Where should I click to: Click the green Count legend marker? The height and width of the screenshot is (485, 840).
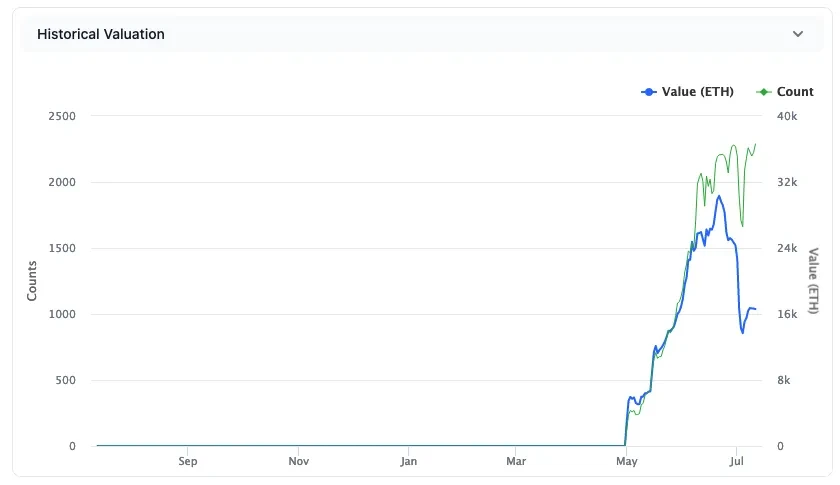(765, 92)
